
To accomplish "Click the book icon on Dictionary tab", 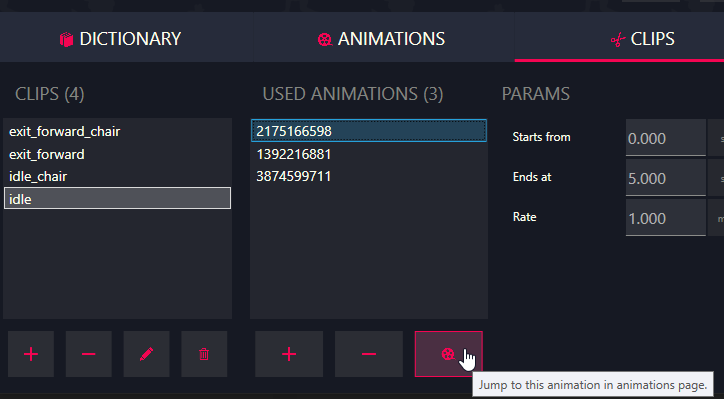I will pos(66,39).
